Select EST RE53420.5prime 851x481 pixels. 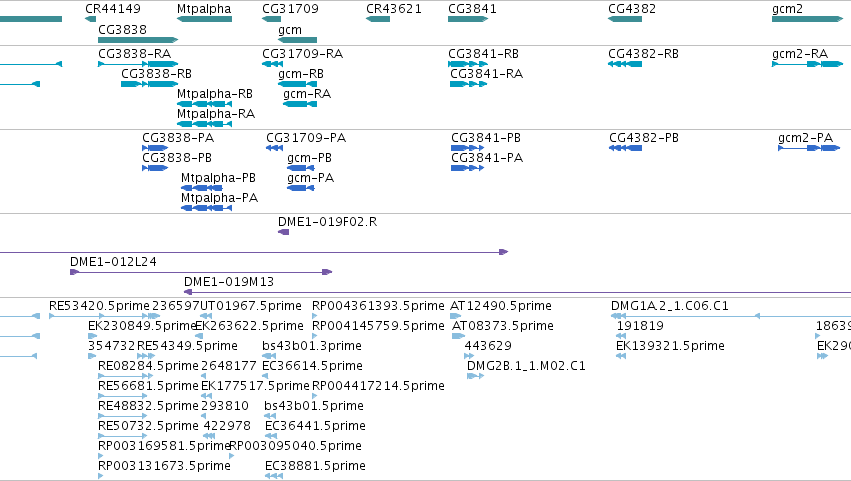[x=99, y=306]
